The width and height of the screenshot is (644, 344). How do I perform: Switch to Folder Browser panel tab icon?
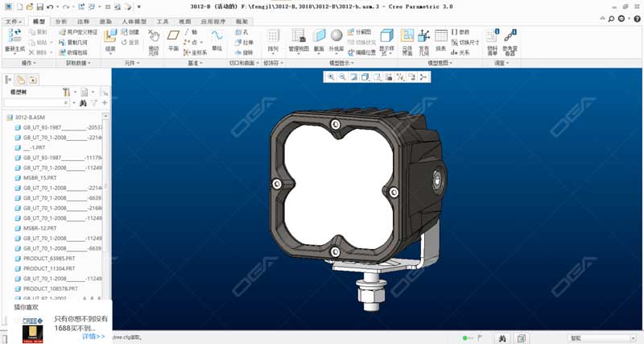click(x=21, y=80)
